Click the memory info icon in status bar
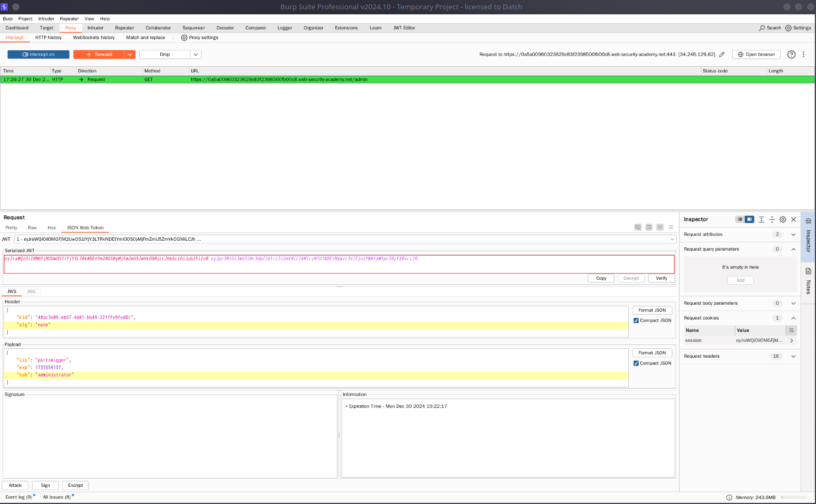This screenshot has height=504, width=816. [729, 497]
